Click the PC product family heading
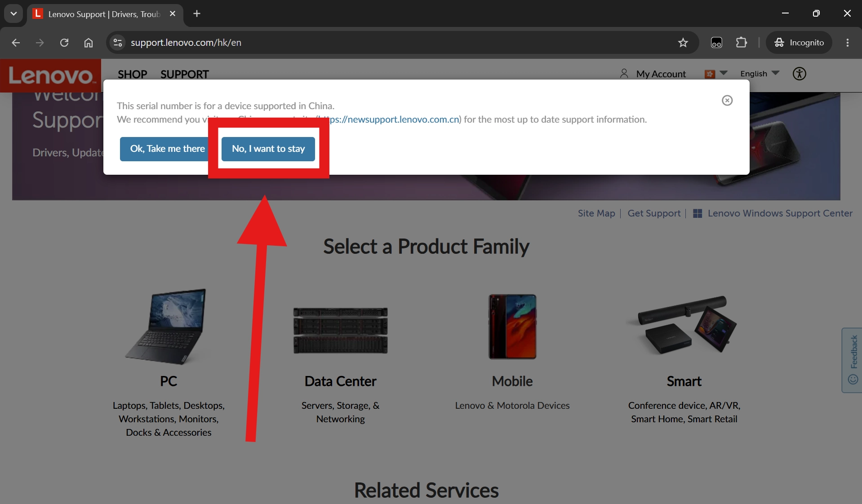Viewport: 862px width, 504px height. coord(169,381)
